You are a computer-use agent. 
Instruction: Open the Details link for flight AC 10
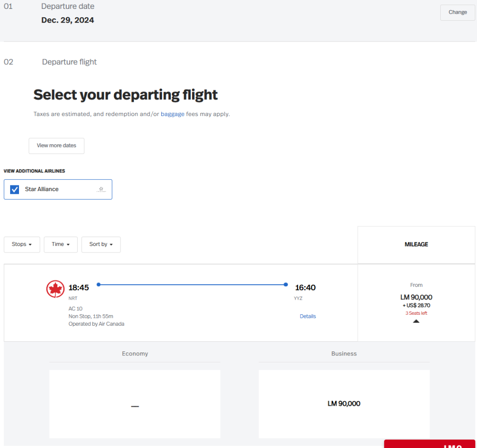click(308, 316)
